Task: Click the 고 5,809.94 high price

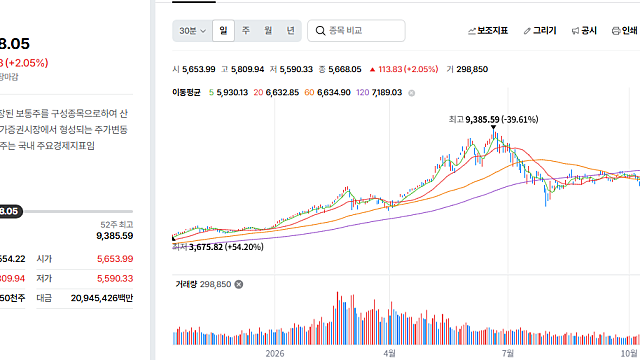Action: click(x=243, y=69)
